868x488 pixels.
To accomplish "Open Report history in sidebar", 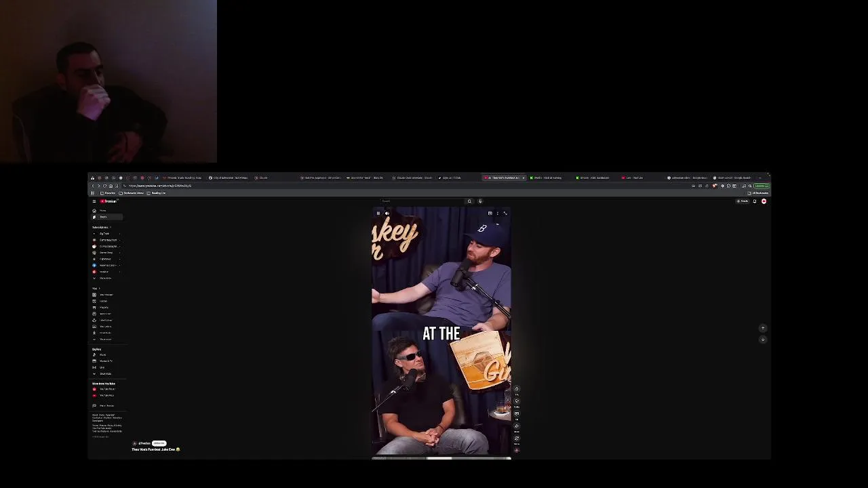I will pos(106,405).
